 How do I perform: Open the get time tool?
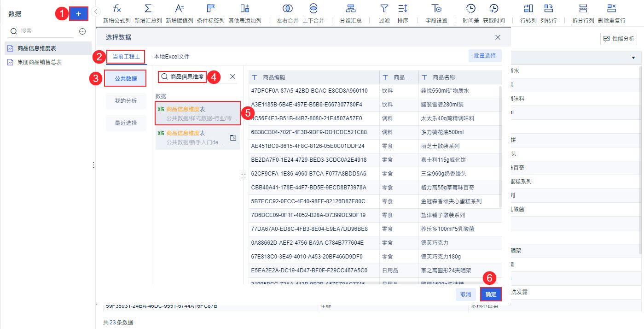[494, 14]
